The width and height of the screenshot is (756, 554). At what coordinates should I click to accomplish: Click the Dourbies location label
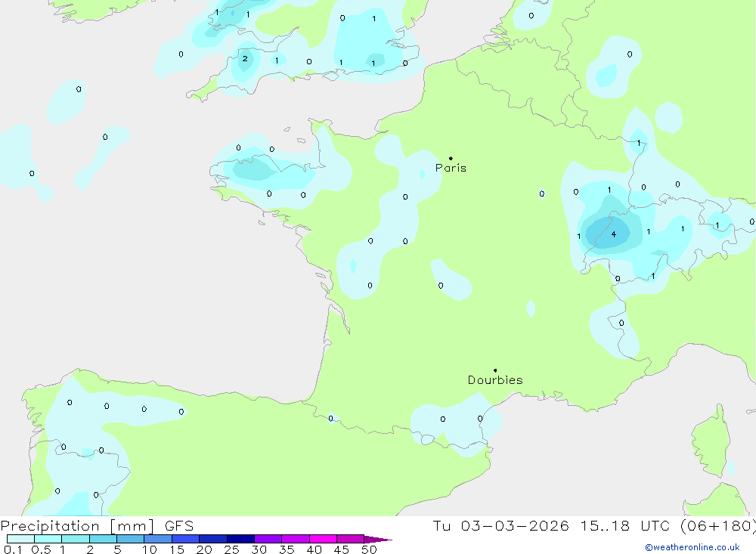pos(495,380)
